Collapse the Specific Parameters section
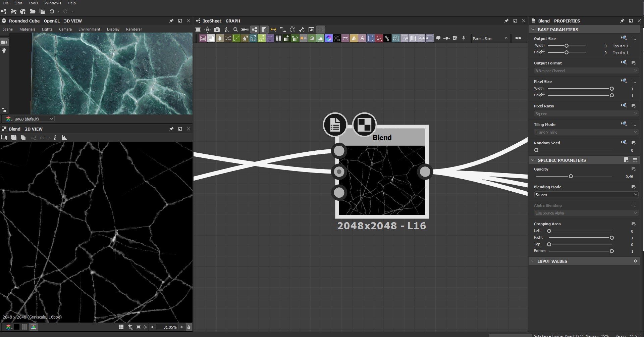 click(x=533, y=160)
